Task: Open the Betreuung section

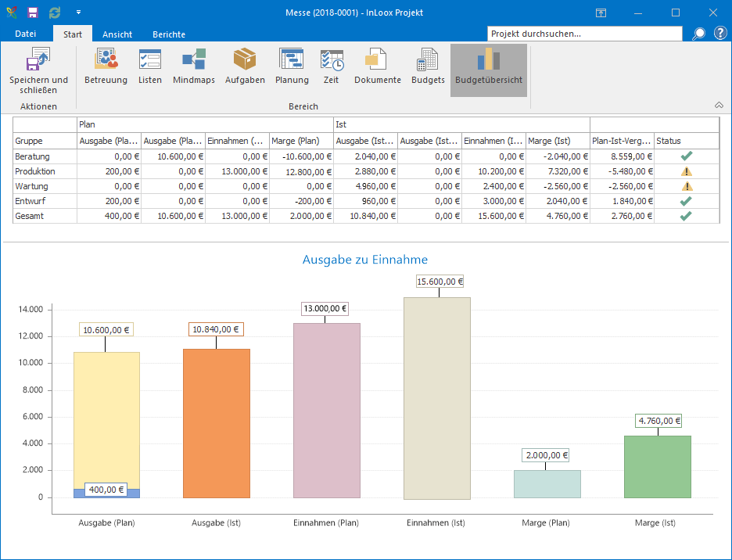Action: click(x=106, y=66)
